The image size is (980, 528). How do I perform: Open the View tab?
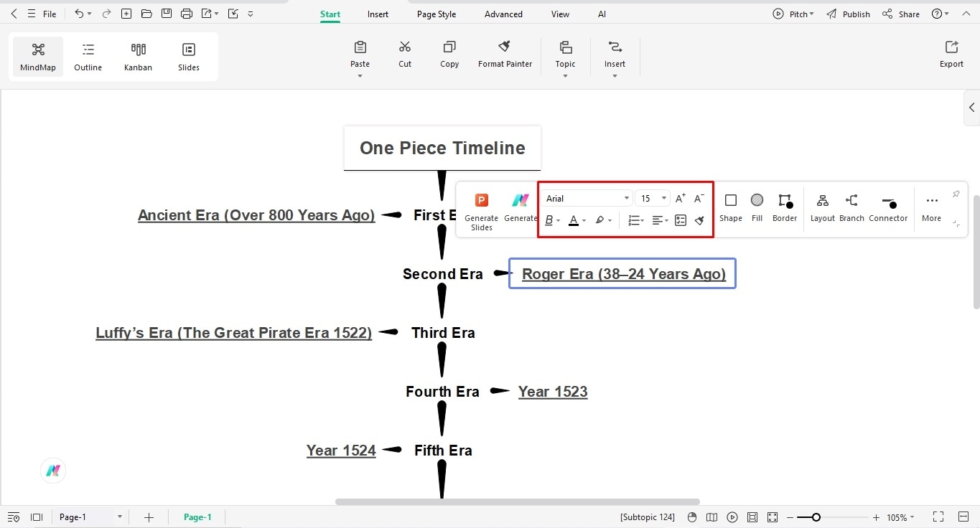click(560, 14)
